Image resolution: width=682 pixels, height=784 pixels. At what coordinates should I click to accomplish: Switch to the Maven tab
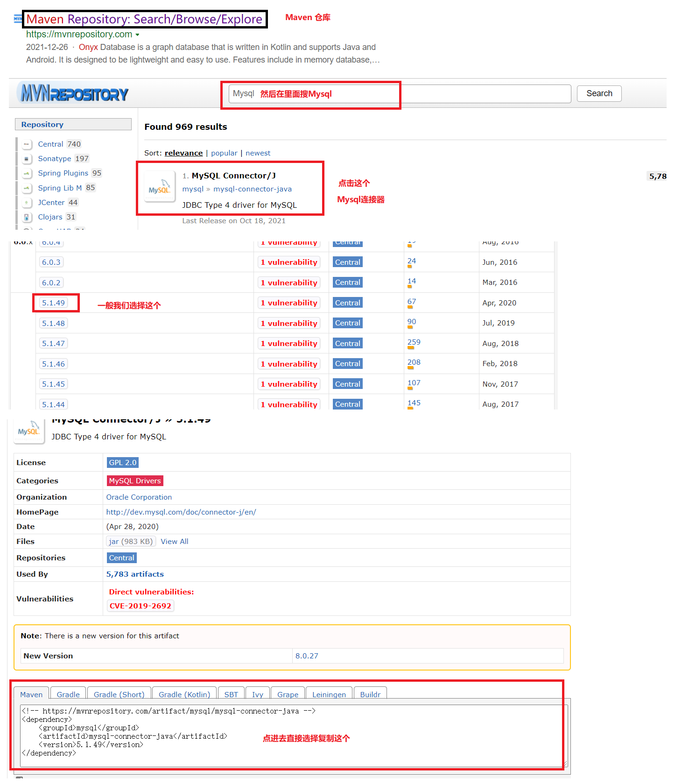[x=31, y=694]
